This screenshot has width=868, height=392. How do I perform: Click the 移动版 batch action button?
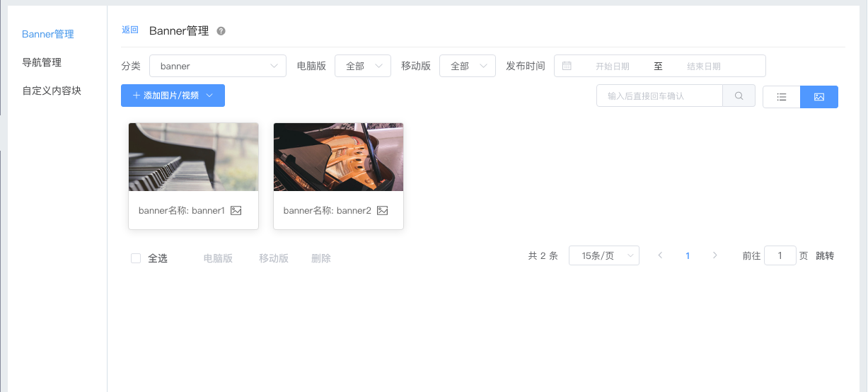274,258
